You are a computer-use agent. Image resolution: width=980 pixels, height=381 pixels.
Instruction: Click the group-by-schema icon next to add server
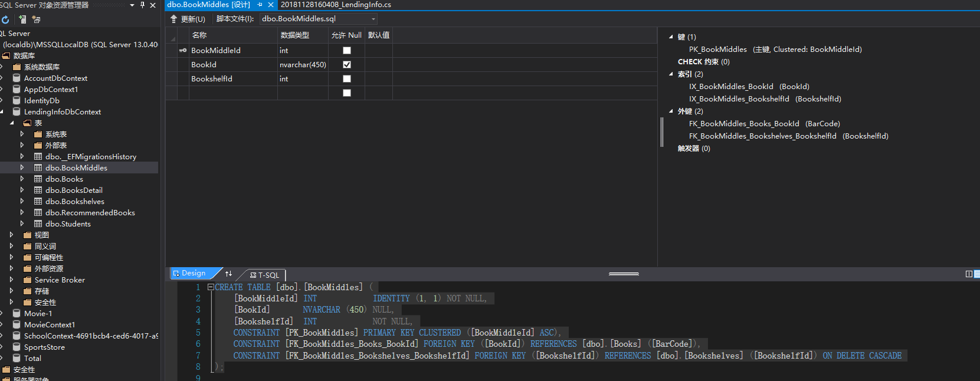tap(36, 19)
